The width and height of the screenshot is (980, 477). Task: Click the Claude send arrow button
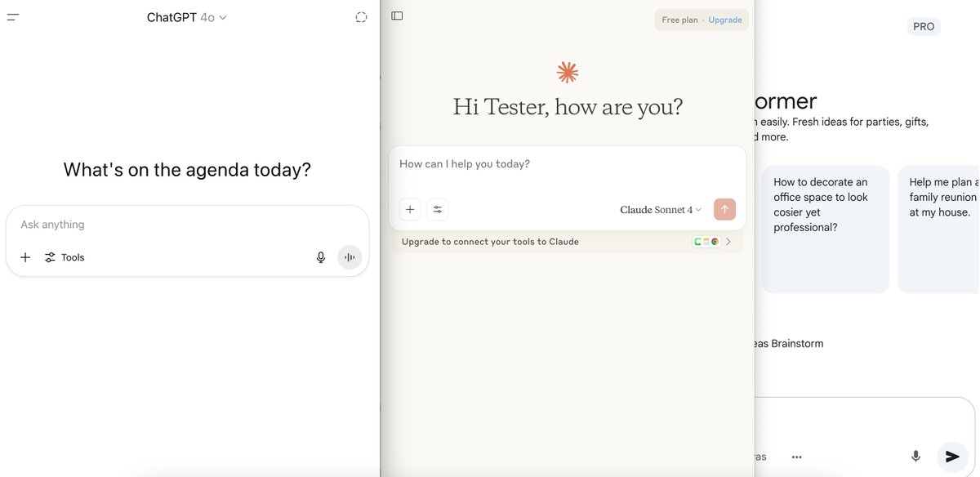[724, 209]
